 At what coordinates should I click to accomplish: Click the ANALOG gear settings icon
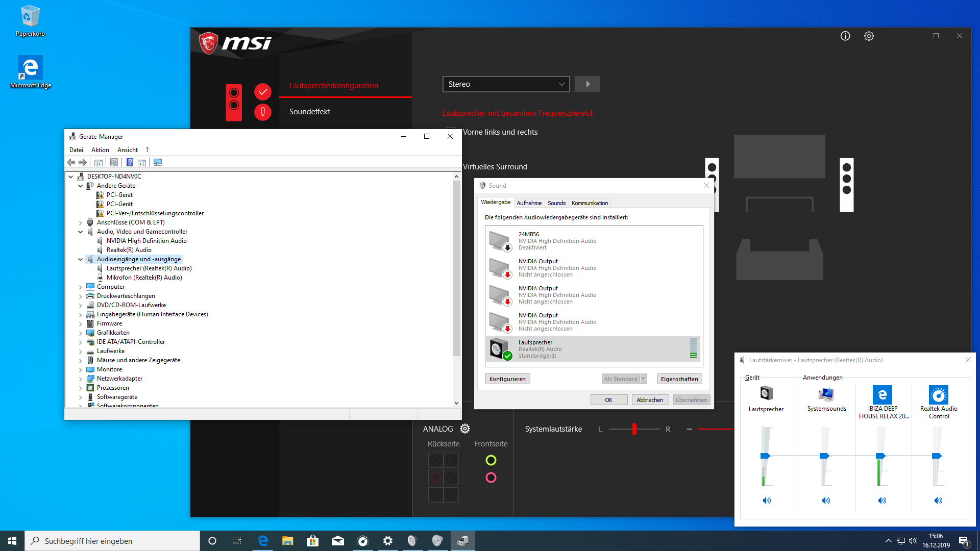coord(465,429)
